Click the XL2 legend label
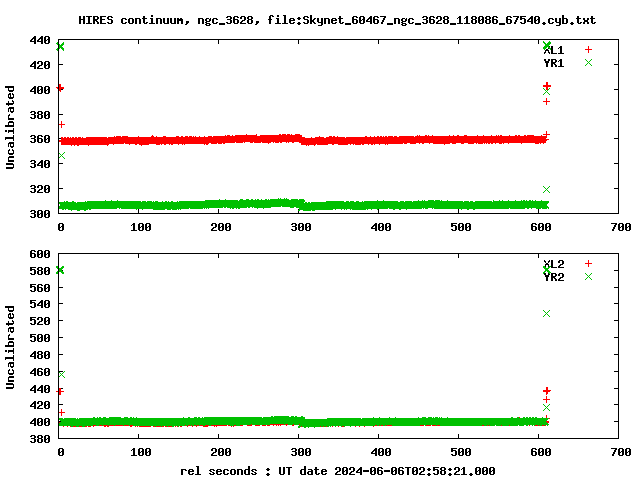 (x=554, y=264)
